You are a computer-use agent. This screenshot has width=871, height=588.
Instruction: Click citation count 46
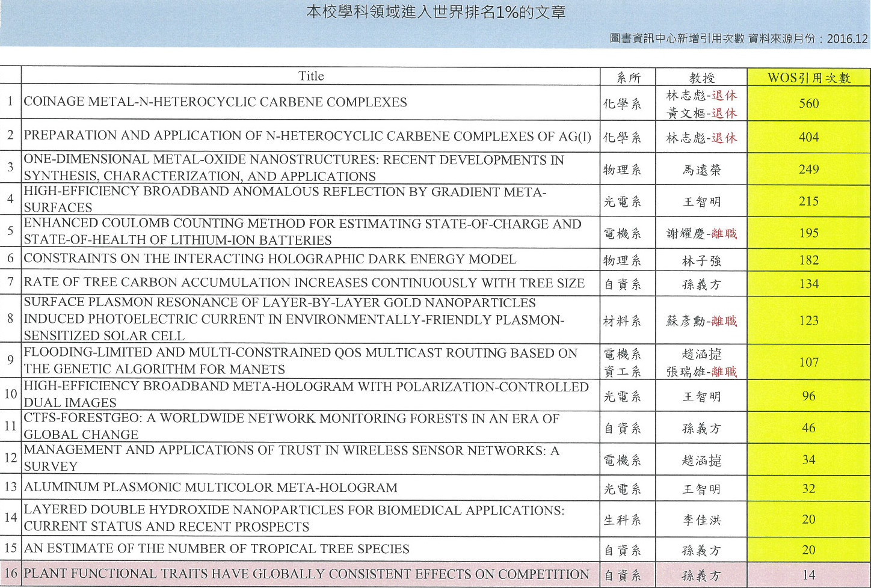click(808, 428)
